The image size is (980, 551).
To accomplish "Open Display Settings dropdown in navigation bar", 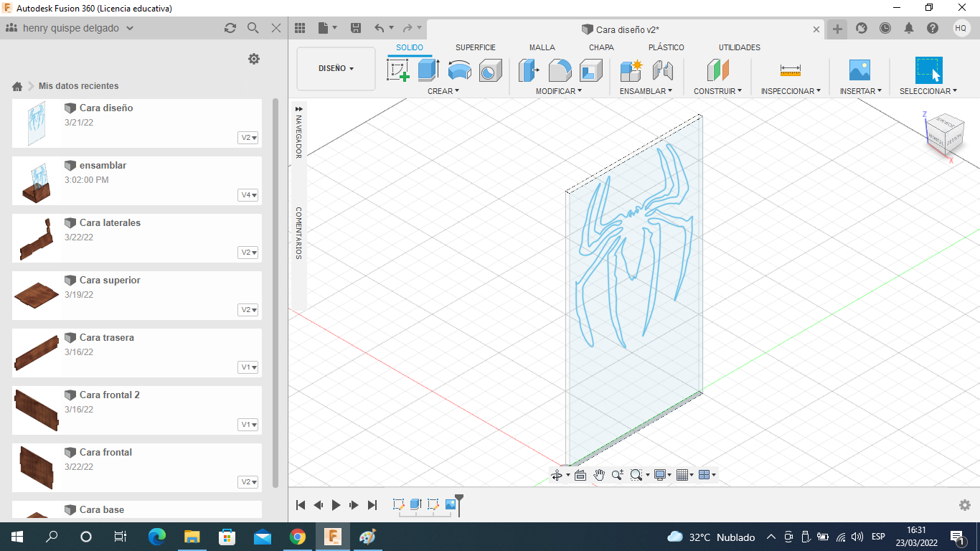I will click(x=662, y=475).
